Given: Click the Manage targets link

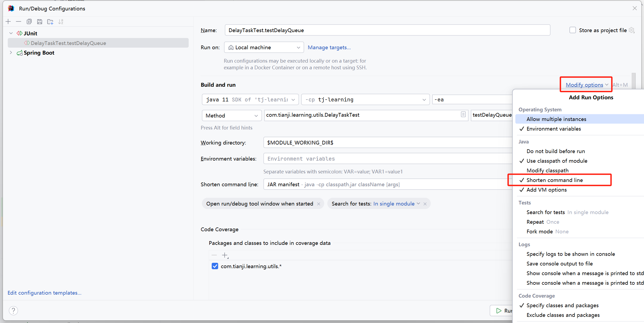Looking at the screenshot, I should tap(329, 47).
